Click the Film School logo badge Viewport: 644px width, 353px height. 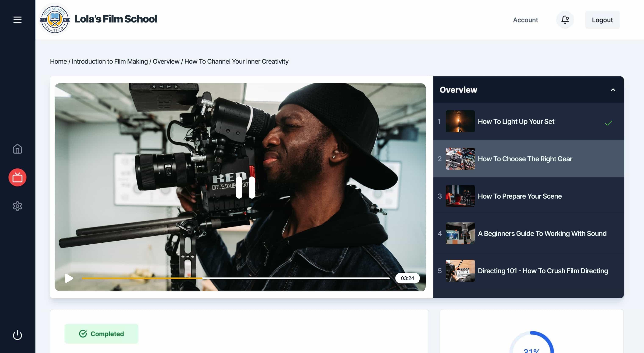click(55, 19)
